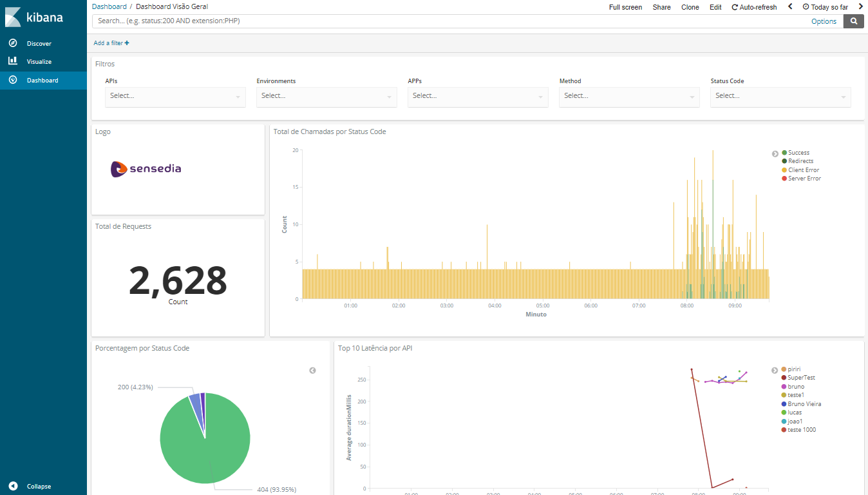Open the Status Code filter dropdown
This screenshot has width=868, height=495.
pyautogui.click(x=780, y=97)
